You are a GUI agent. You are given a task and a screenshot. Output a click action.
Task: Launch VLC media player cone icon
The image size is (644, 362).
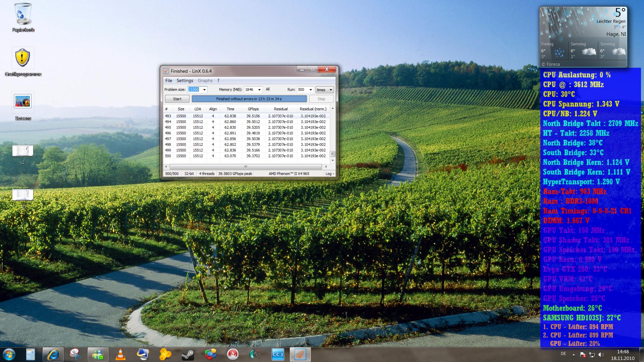tap(120, 355)
